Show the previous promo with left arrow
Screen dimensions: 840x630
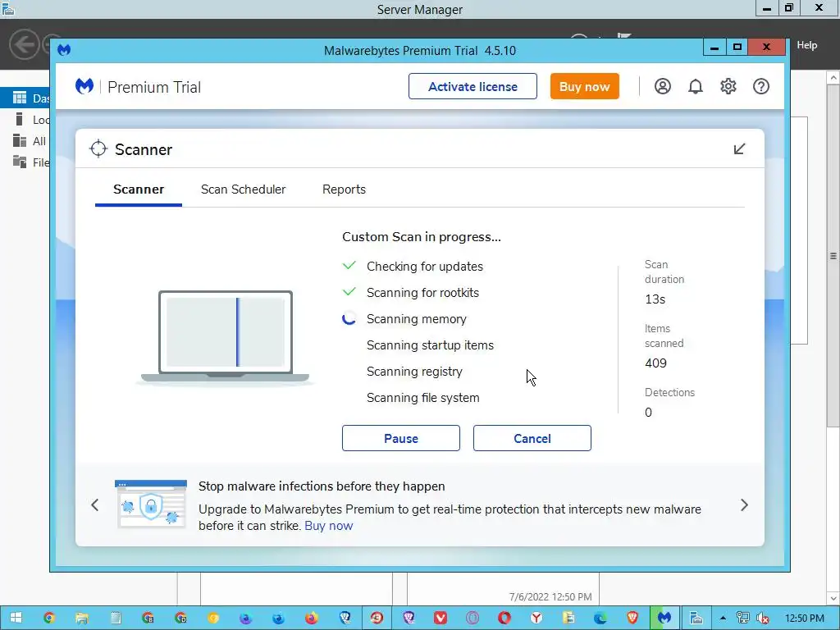click(95, 504)
